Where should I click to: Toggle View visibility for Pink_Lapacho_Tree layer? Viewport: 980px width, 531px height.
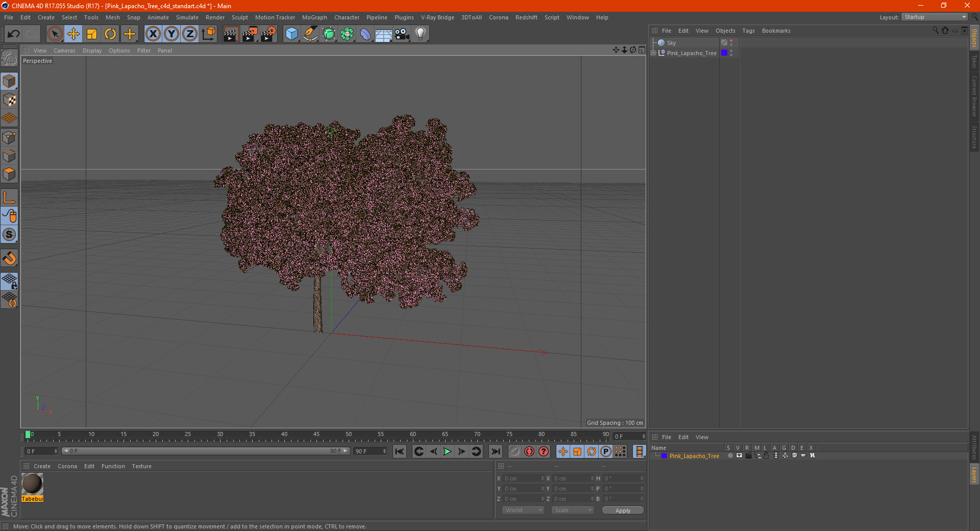(x=739, y=456)
